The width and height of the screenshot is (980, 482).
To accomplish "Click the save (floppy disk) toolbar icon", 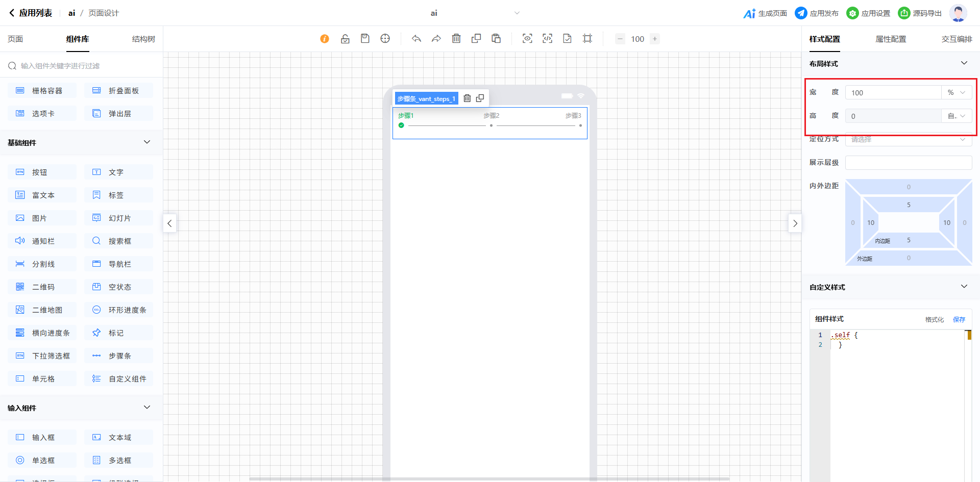I will coord(365,39).
